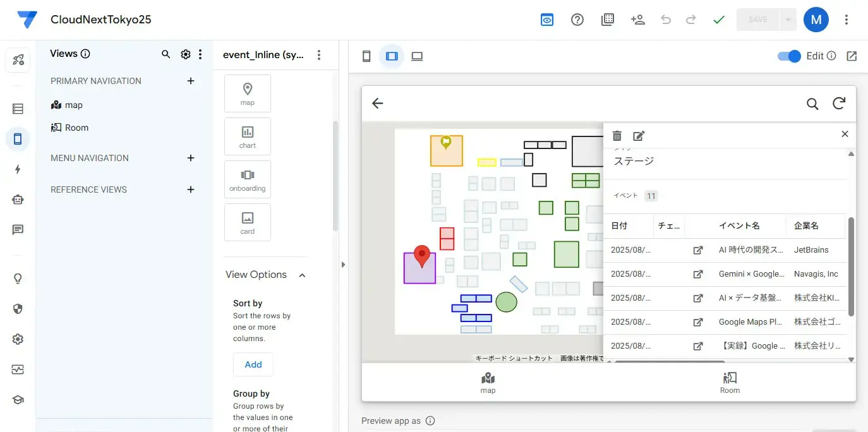The width and height of the screenshot is (868, 432).
Task: Open the help question mark icon
Action: [577, 20]
